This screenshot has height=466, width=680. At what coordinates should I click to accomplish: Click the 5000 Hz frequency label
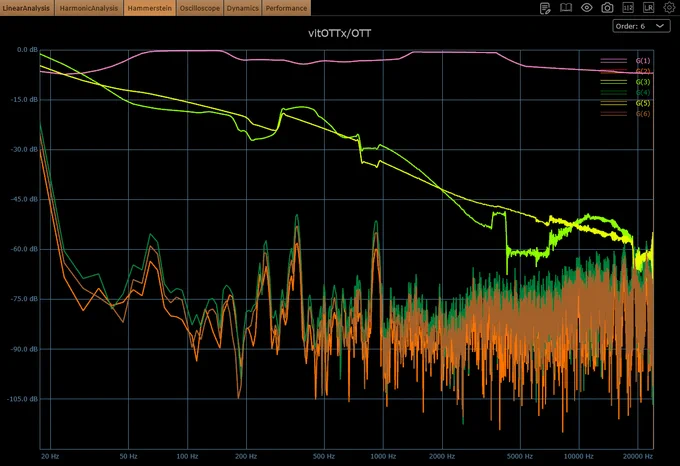tap(520, 456)
